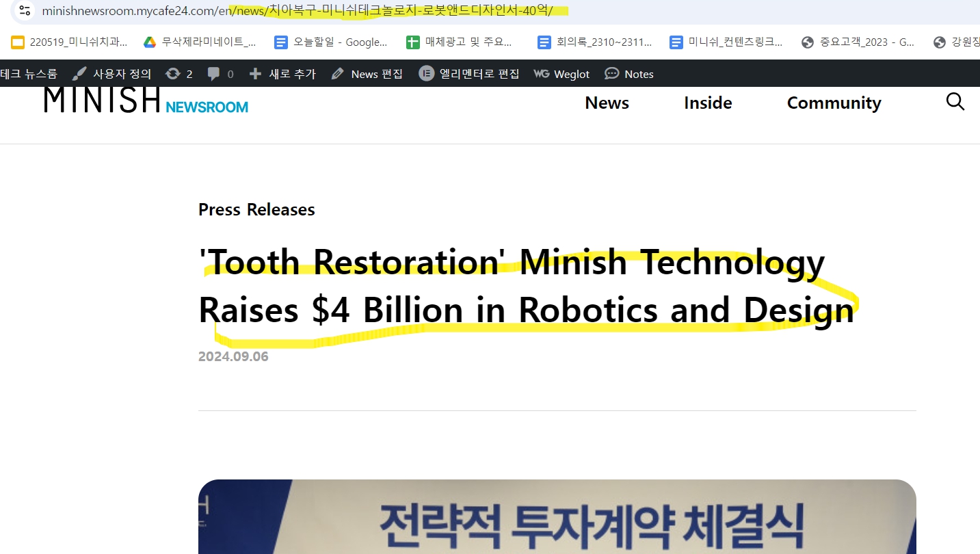Open the Inside navigation menu
Viewport: 980px width, 554px height.
[708, 103]
